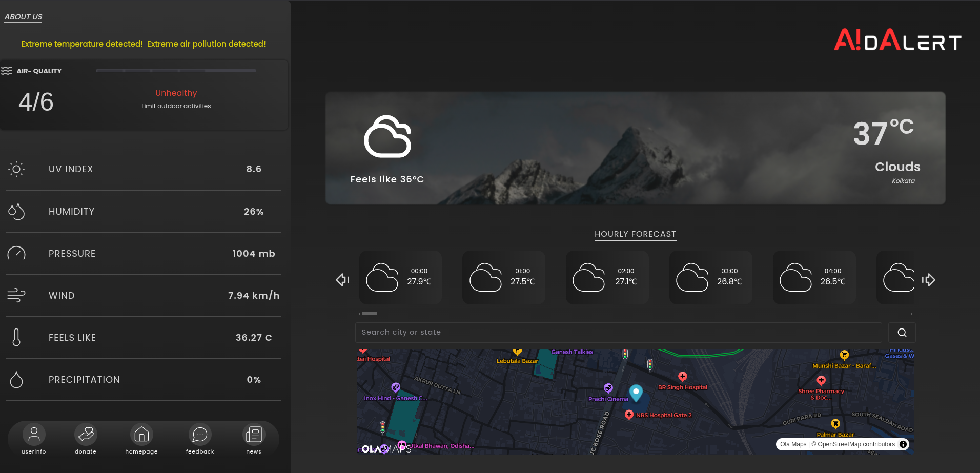This screenshot has width=980, height=473.
Task: Click the donate hand-heart icon
Action: (86, 435)
